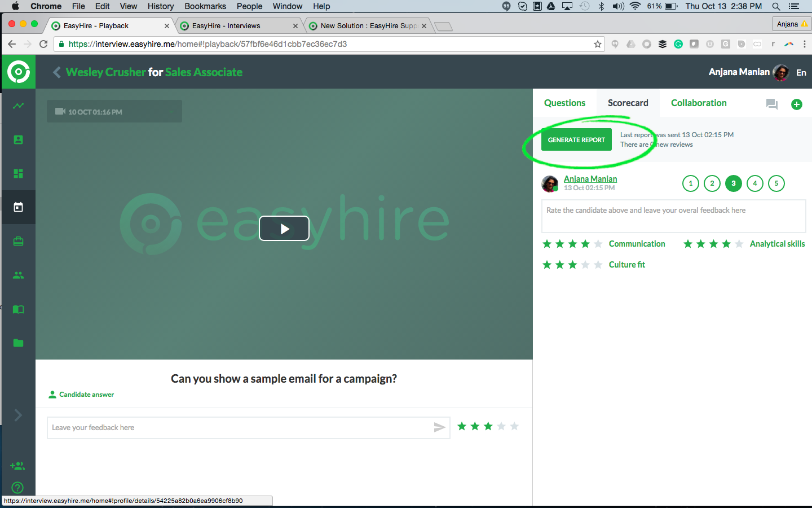Select overall rating 1 circle
The height and width of the screenshot is (508, 812).
[x=691, y=183]
